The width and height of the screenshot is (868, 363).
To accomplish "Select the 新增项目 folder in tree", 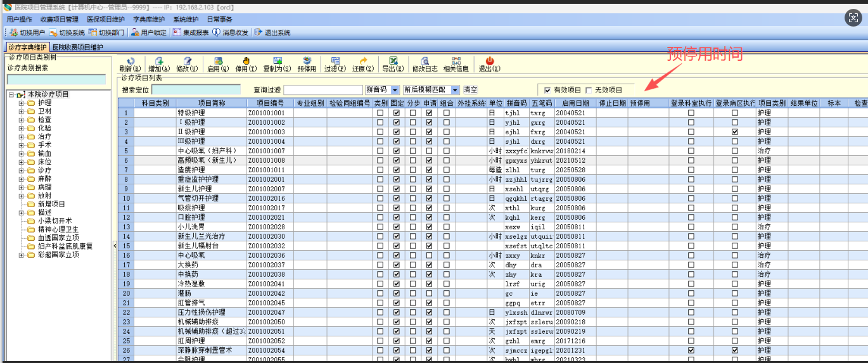I will (51, 204).
